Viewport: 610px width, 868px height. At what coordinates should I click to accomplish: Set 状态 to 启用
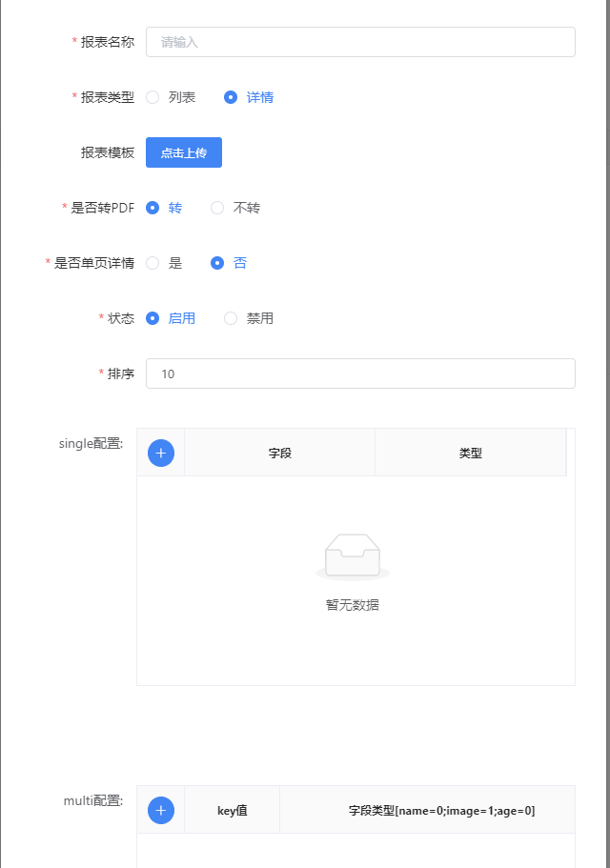click(x=152, y=318)
